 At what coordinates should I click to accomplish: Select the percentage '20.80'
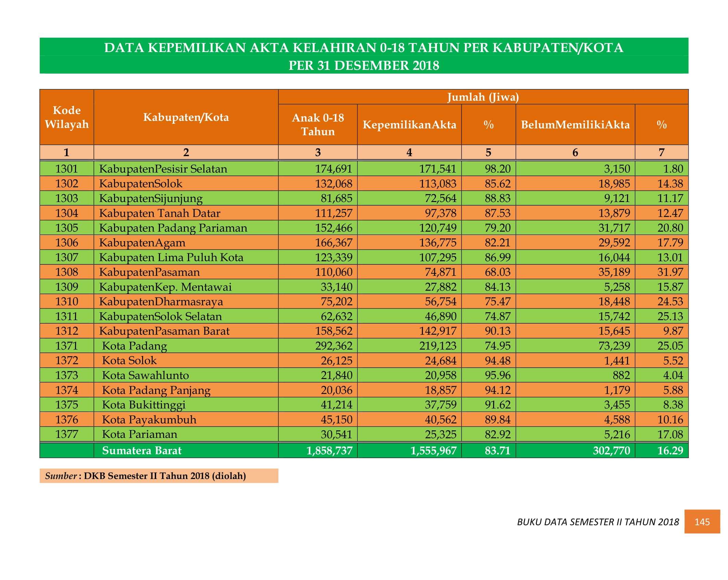click(x=670, y=228)
